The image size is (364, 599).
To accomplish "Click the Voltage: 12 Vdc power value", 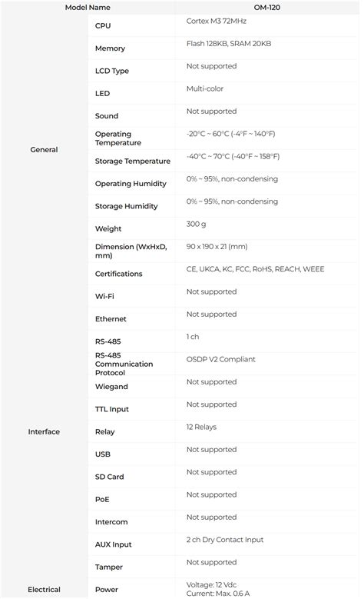I will coord(211,585).
